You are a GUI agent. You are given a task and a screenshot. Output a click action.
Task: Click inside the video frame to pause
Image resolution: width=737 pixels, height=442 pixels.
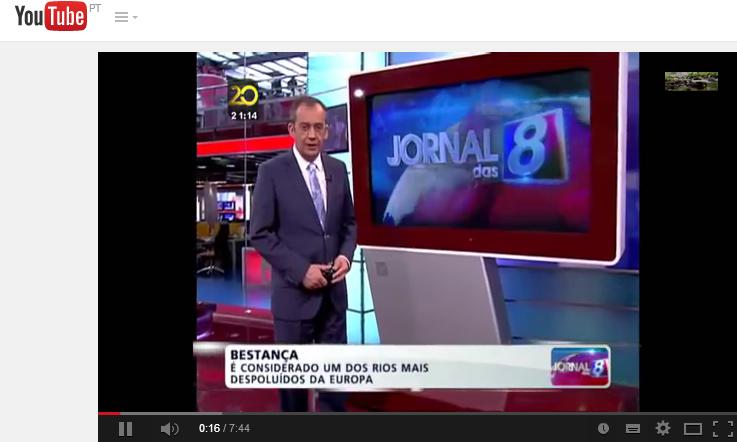tap(417, 232)
